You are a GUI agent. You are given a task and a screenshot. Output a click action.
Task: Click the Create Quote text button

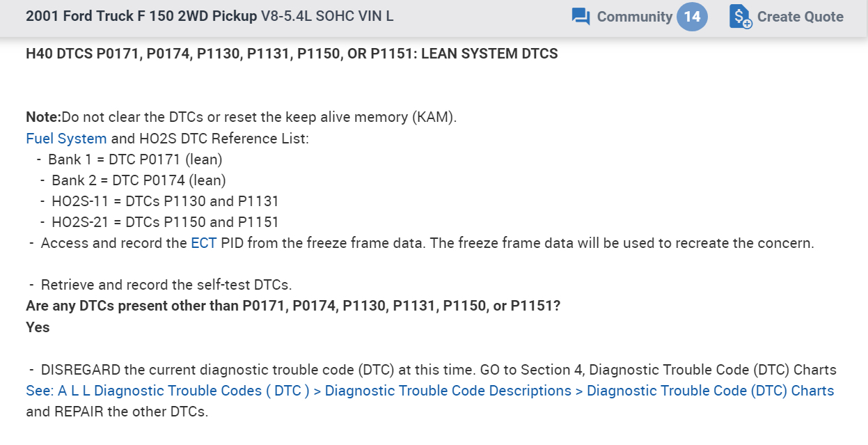tap(800, 17)
